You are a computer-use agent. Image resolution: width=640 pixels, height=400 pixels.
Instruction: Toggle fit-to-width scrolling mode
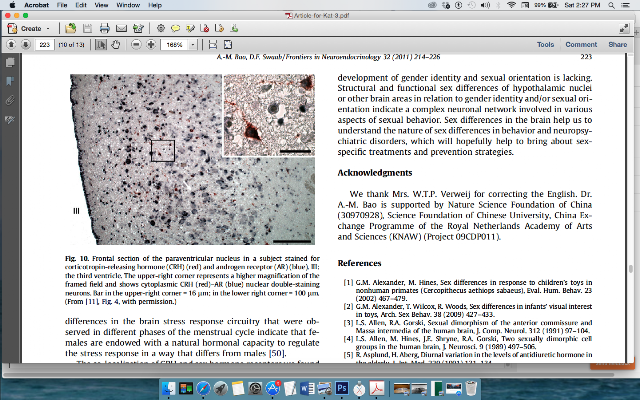pos(213,44)
